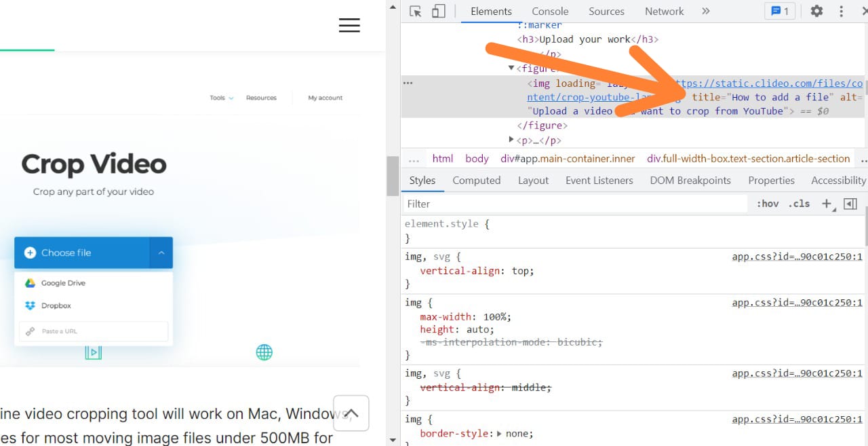This screenshot has width=868, height=446.
Task: Toggle the device toolbar icon
Action: [438, 11]
